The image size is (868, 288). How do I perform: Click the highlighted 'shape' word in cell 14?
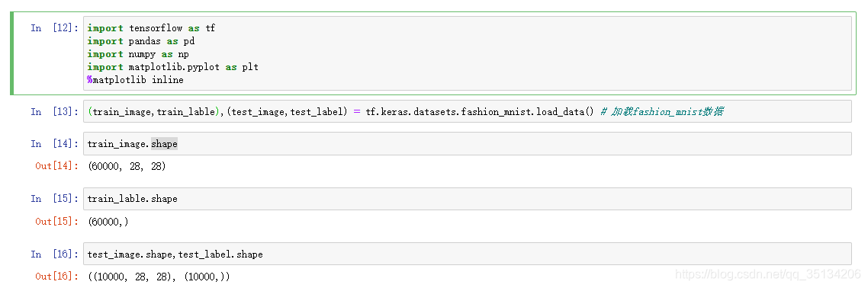click(165, 144)
